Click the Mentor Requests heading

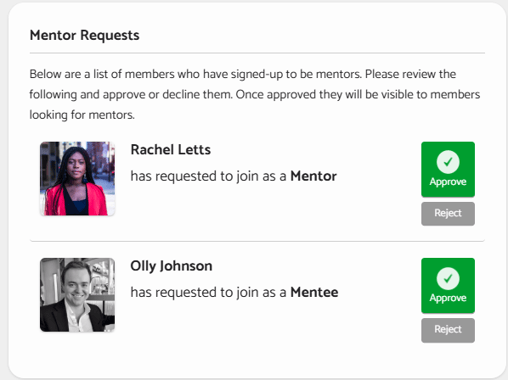coord(85,35)
